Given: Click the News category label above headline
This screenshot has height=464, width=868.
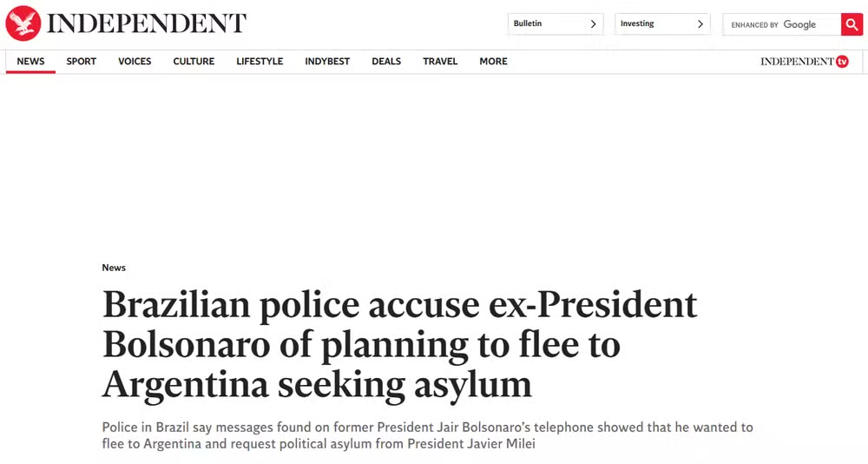Looking at the screenshot, I should [x=114, y=268].
